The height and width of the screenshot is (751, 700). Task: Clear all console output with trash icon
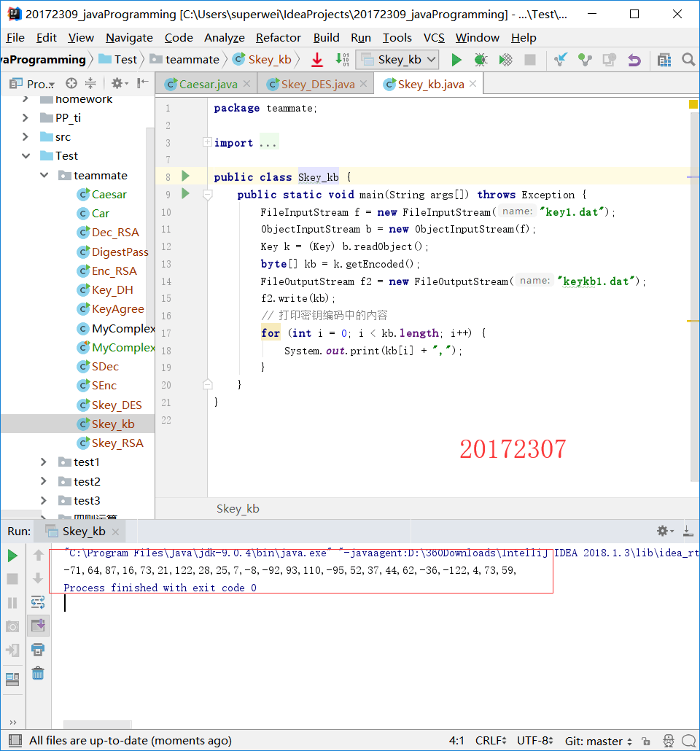(x=38, y=674)
